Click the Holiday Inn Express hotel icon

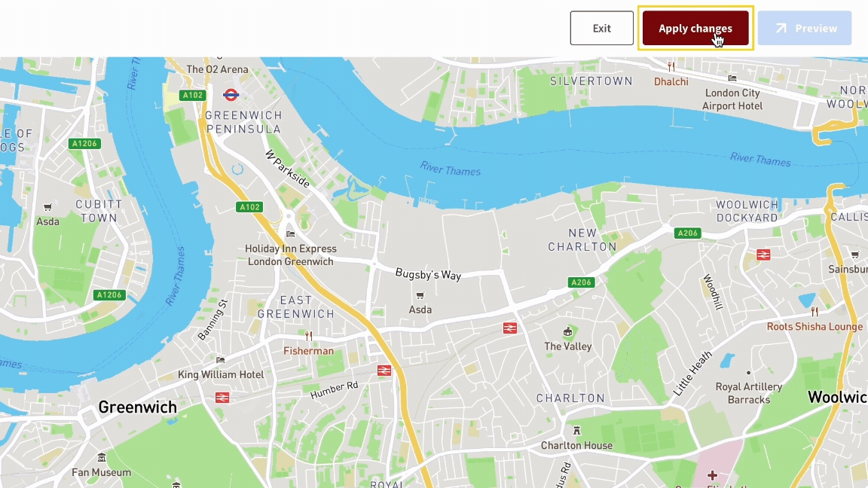pos(291,234)
